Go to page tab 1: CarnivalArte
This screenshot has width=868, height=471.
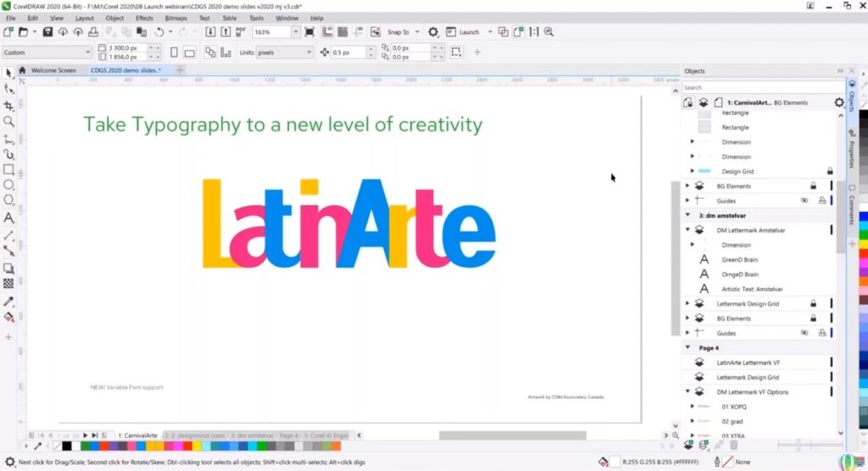(137, 435)
